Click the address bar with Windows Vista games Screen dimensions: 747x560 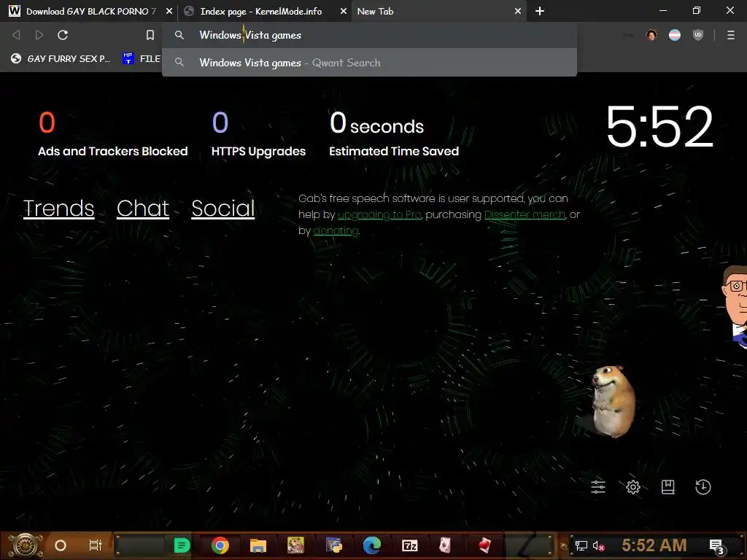tap(369, 35)
